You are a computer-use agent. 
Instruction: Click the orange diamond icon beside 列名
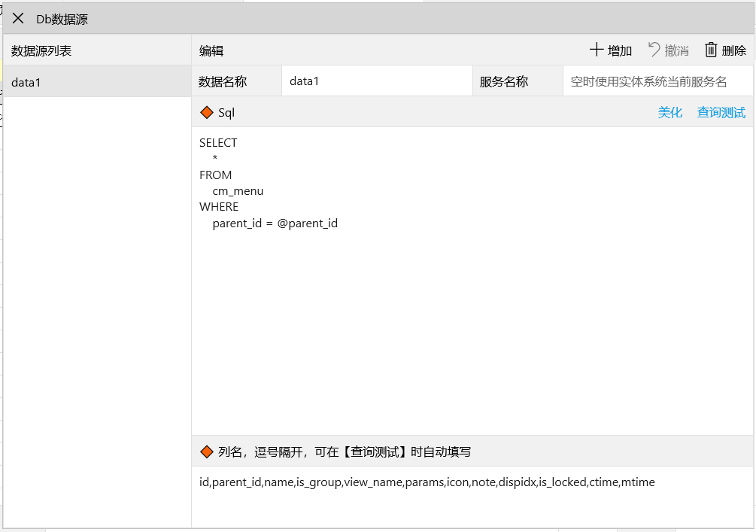207,451
